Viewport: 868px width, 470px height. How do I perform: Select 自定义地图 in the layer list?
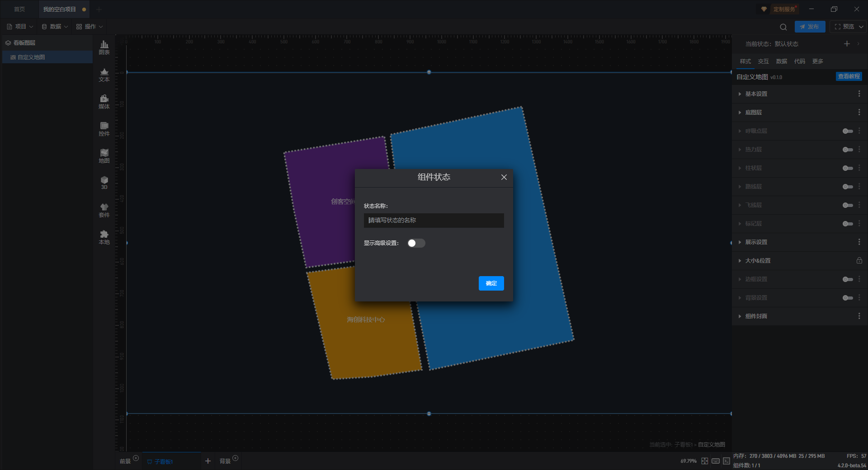(47, 57)
